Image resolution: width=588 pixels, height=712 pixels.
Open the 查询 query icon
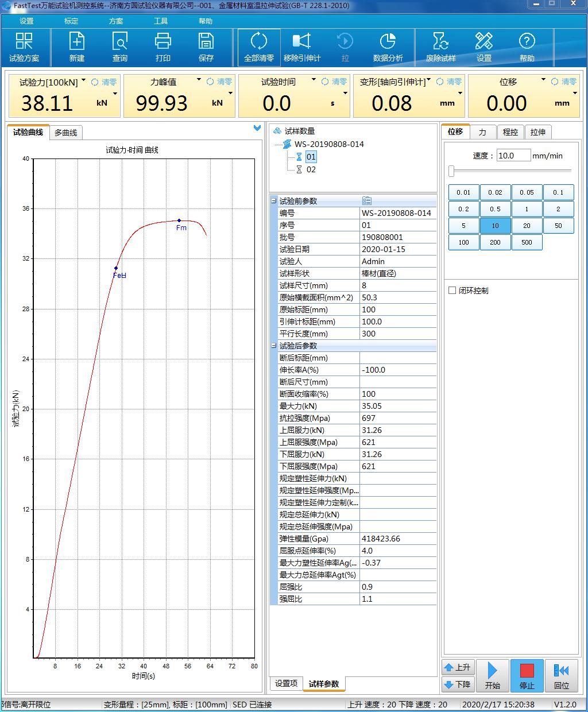tap(120, 47)
